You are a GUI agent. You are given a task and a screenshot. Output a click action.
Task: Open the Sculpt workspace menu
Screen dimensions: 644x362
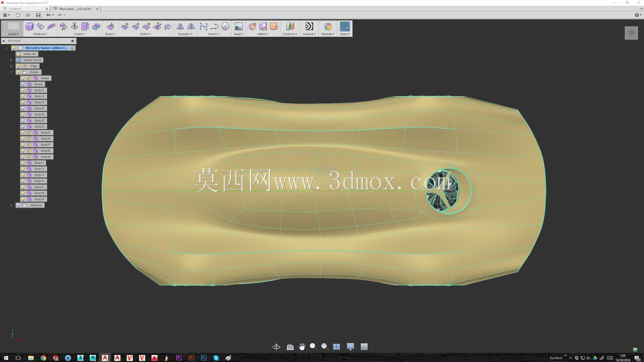(13, 34)
